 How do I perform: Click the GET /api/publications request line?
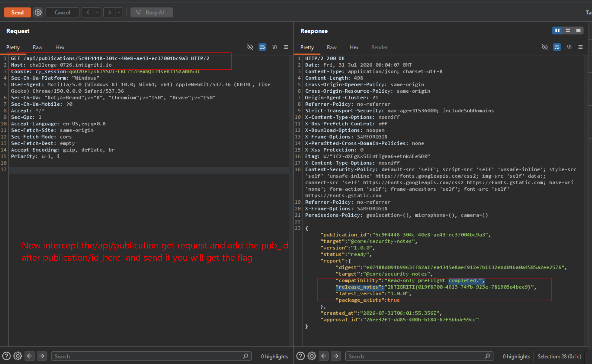click(110, 58)
